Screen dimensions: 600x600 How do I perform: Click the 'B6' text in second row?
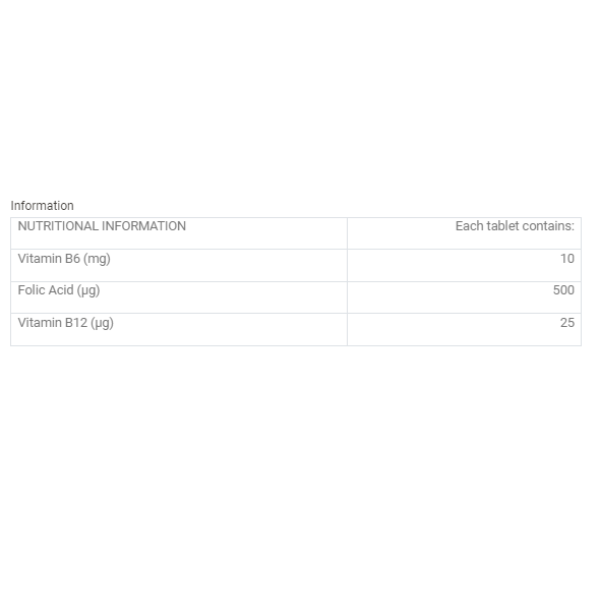(x=72, y=259)
